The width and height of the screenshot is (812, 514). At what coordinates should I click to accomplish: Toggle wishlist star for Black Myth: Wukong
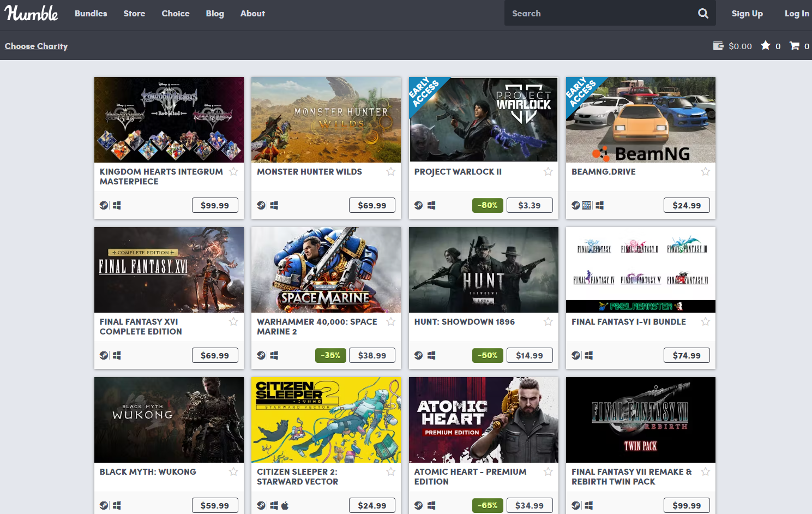pos(233,472)
